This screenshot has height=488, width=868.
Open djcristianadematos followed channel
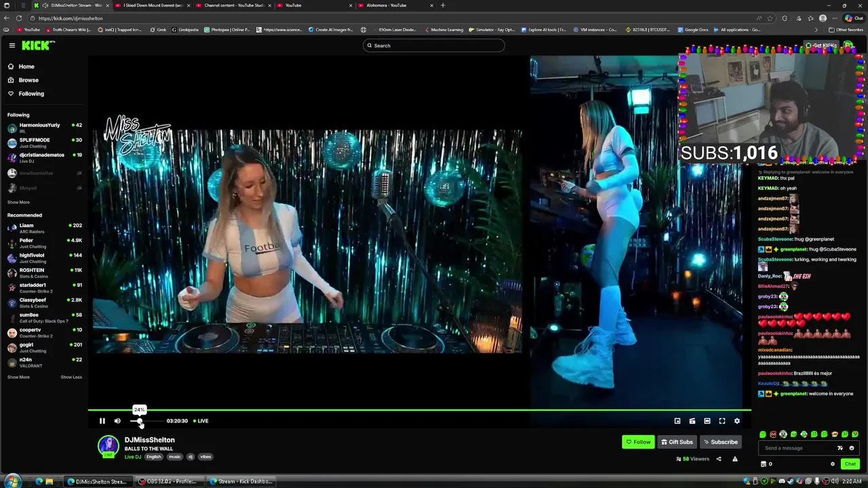(x=45, y=157)
